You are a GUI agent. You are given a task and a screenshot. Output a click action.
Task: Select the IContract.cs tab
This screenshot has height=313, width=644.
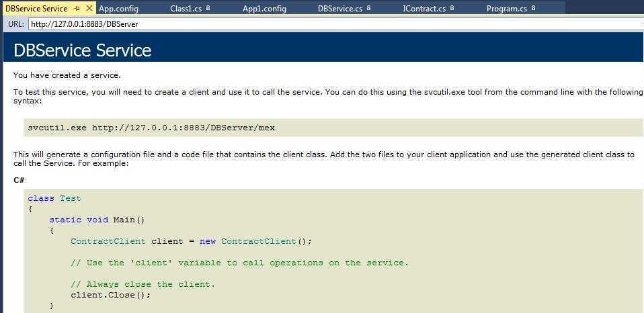[424, 9]
